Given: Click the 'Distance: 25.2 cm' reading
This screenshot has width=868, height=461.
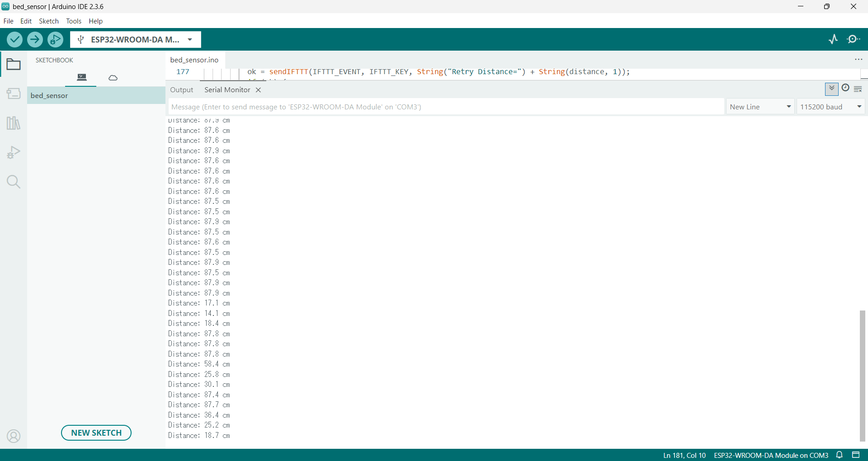Looking at the screenshot, I should tap(199, 425).
